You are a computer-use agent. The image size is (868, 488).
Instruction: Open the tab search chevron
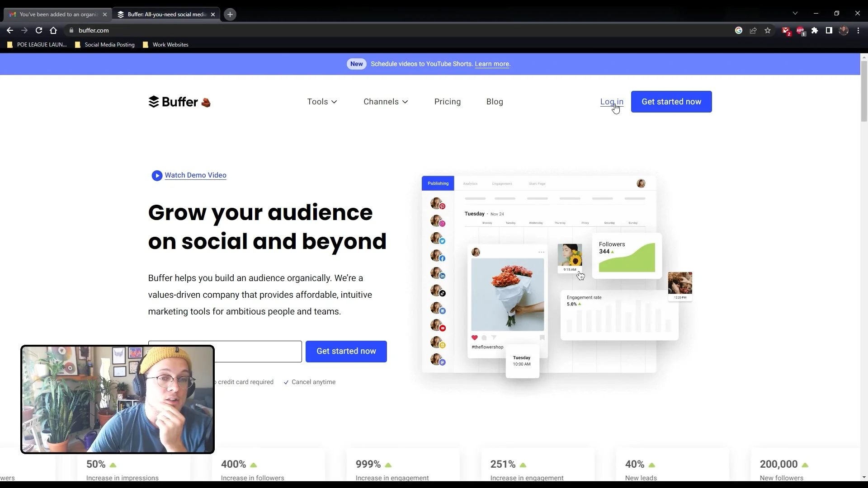[795, 13]
